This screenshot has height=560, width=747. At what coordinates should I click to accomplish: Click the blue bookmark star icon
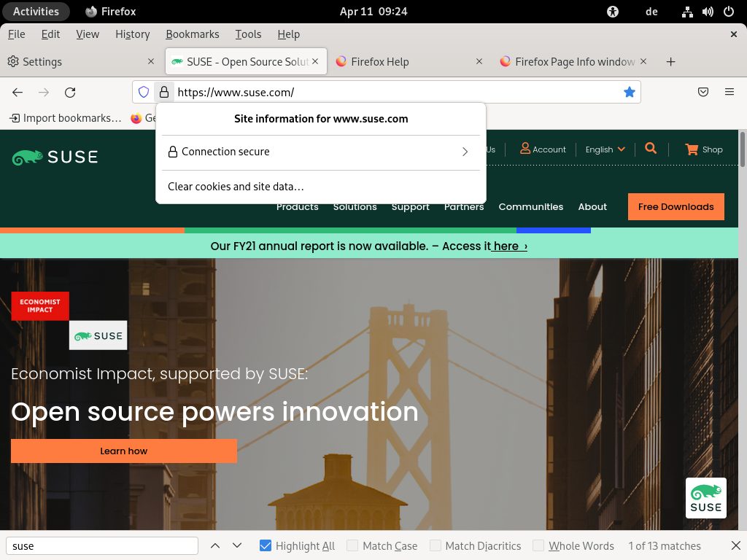point(629,92)
